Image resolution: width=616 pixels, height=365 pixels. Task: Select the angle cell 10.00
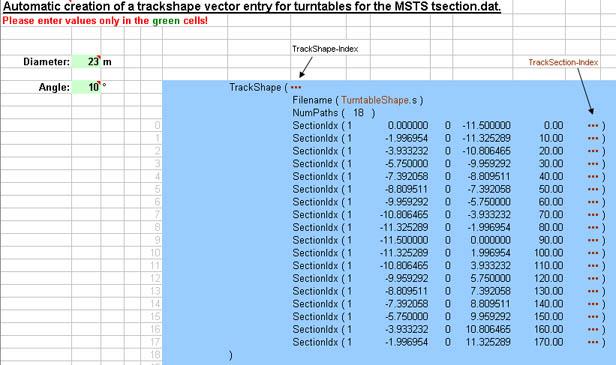pyautogui.click(x=551, y=138)
